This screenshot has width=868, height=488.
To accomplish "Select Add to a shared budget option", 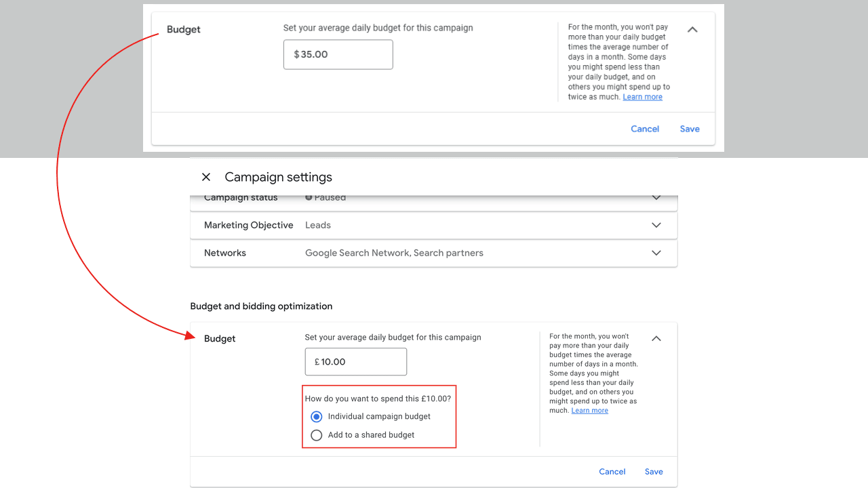I will click(317, 435).
